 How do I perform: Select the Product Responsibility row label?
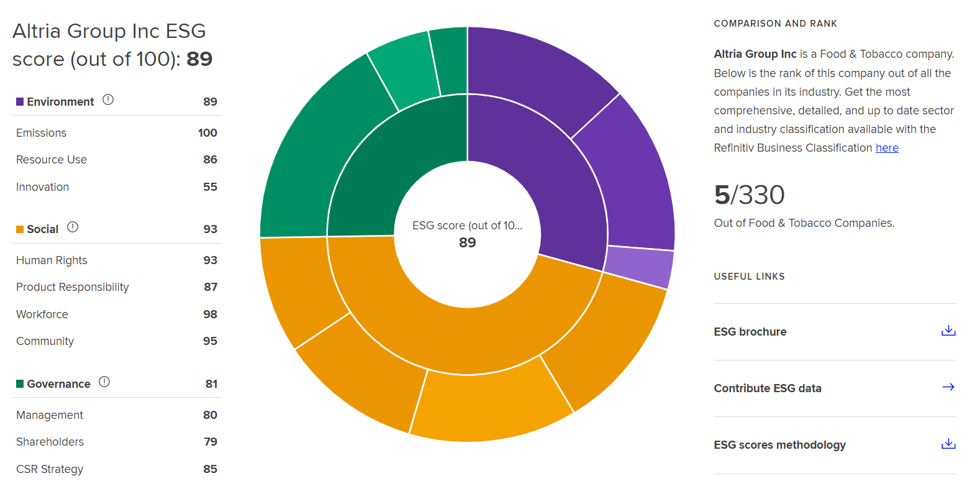tap(73, 287)
